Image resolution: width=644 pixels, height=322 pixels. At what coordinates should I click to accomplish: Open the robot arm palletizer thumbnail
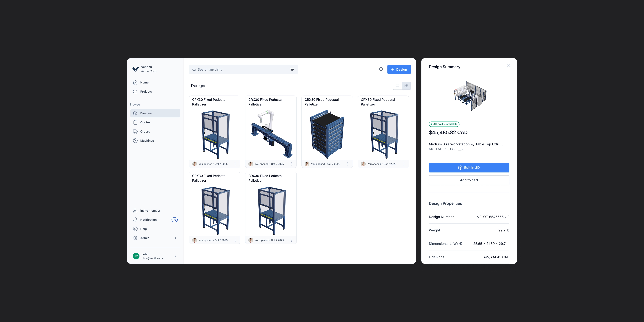pos(271,134)
